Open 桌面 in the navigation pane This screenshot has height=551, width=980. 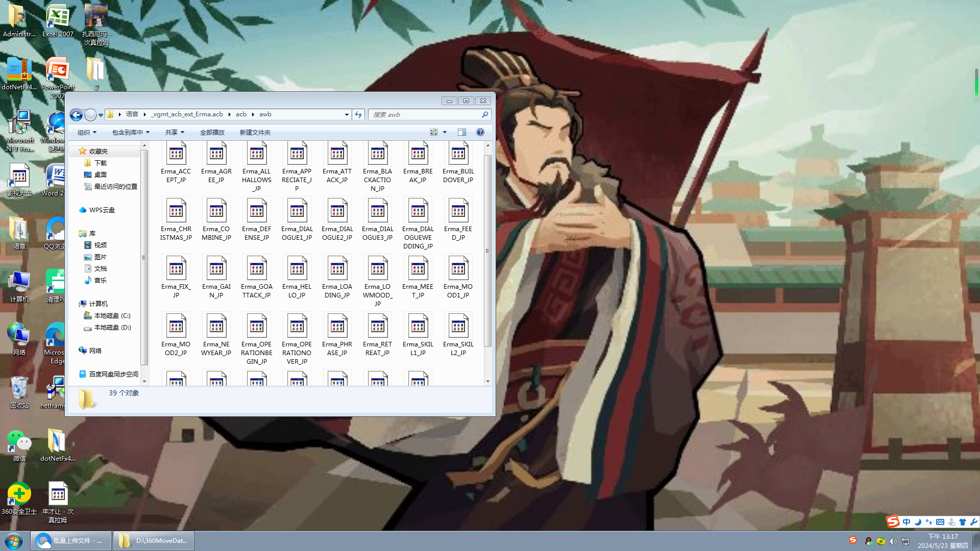pyautogui.click(x=101, y=175)
